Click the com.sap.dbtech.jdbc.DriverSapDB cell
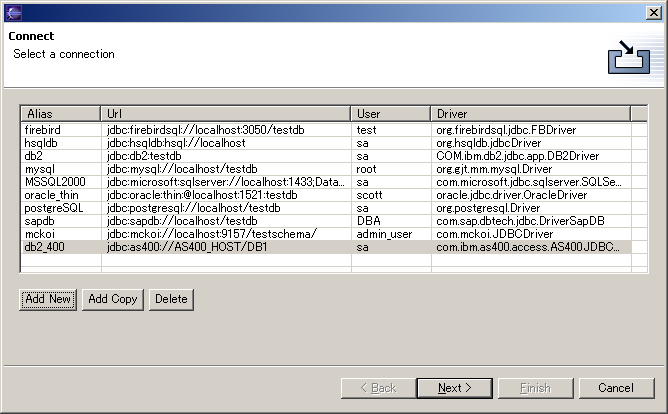Viewport: 668px width, 414px height. pos(520,221)
